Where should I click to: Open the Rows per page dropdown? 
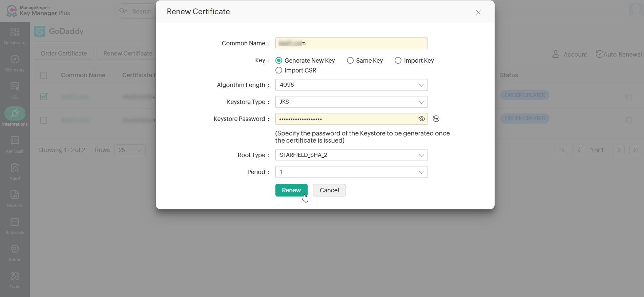(130, 150)
